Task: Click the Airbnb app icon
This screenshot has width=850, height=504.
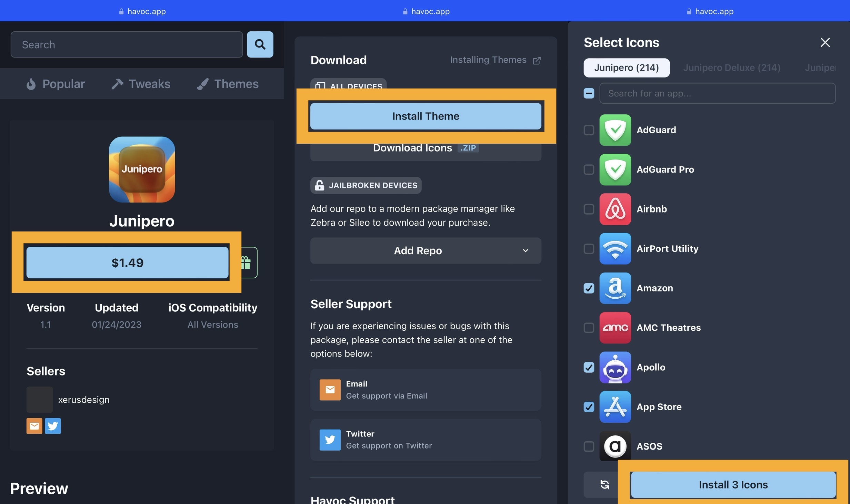Action: point(615,209)
